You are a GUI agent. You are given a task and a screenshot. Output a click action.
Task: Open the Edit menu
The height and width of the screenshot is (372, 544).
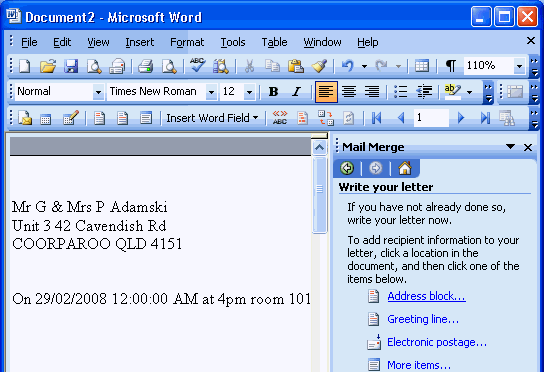62,42
